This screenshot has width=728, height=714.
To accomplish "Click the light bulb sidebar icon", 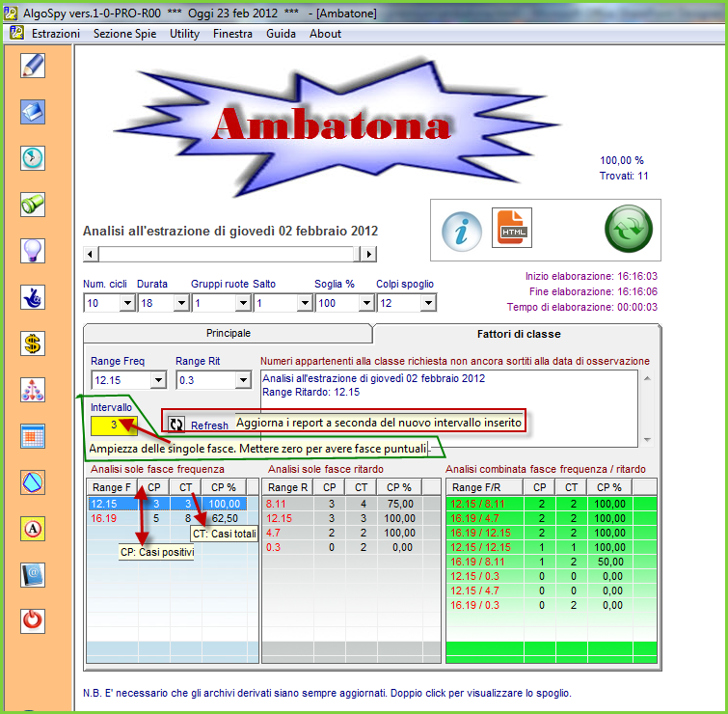I will pyautogui.click(x=33, y=250).
